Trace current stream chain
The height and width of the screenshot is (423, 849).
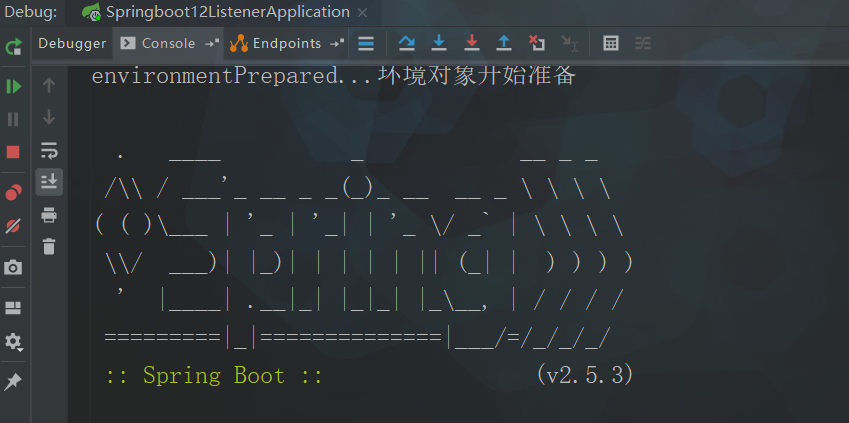tap(643, 43)
